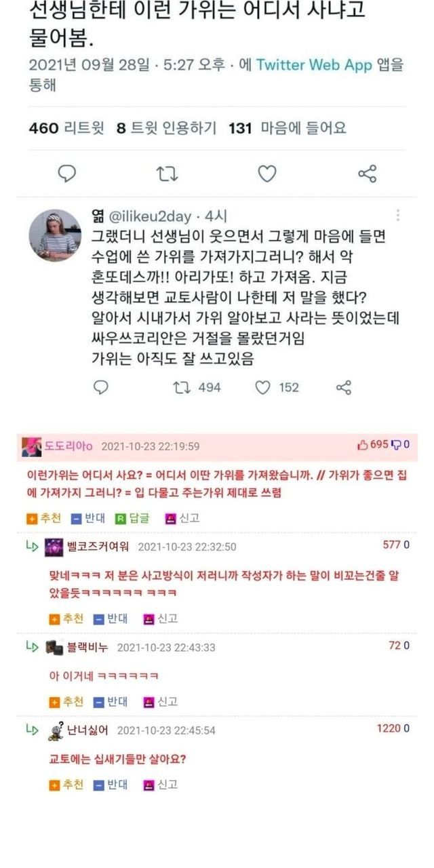Report 난너싫어 comment with 신고

pos(161,785)
